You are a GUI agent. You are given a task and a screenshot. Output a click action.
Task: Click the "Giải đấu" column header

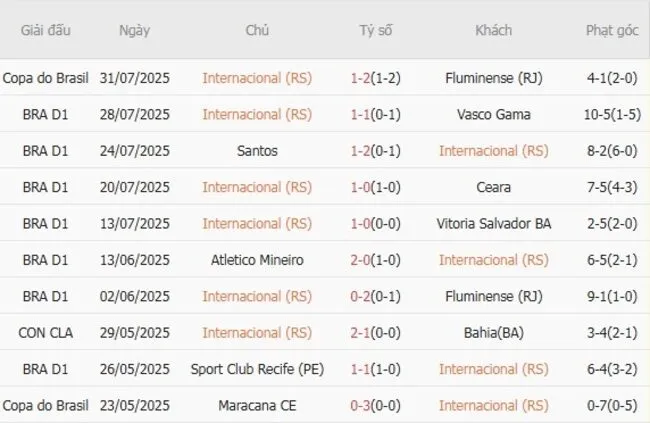point(46,30)
